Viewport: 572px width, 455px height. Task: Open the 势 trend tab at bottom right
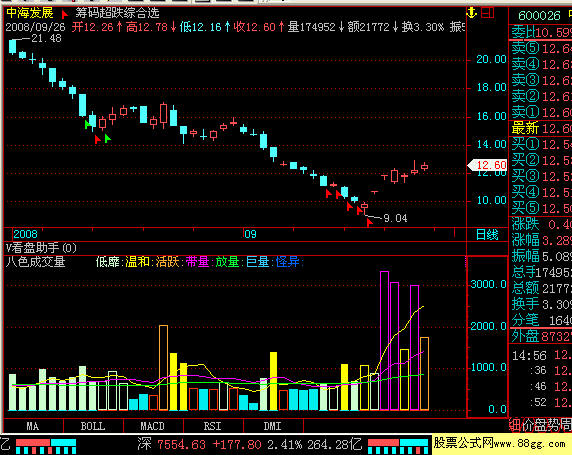(553, 425)
